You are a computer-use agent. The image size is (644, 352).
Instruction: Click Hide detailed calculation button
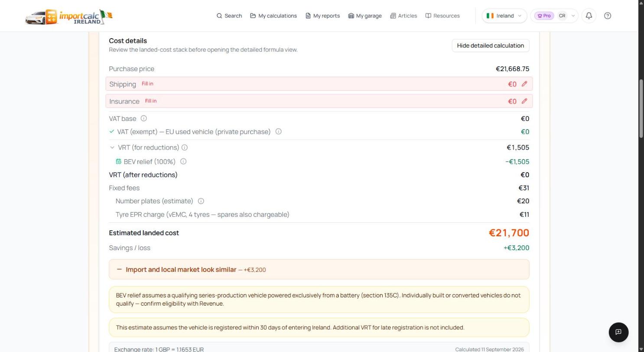[491, 46]
